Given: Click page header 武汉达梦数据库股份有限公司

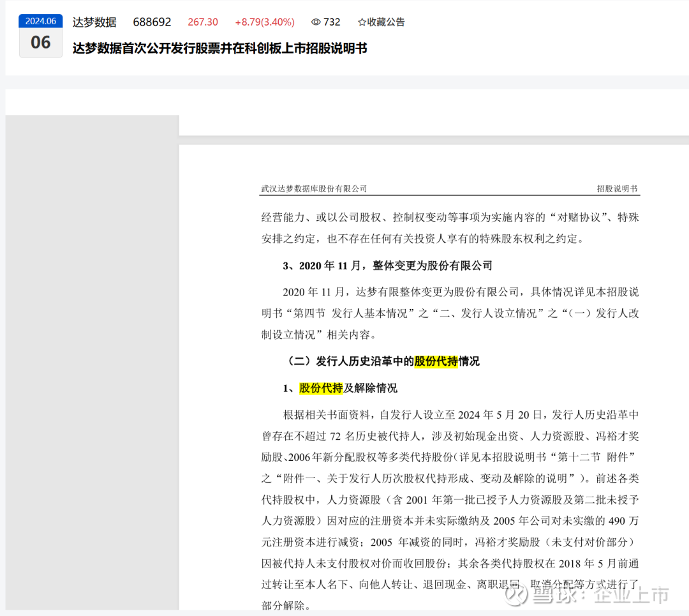Looking at the screenshot, I should pyautogui.click(x=314, y=188).
